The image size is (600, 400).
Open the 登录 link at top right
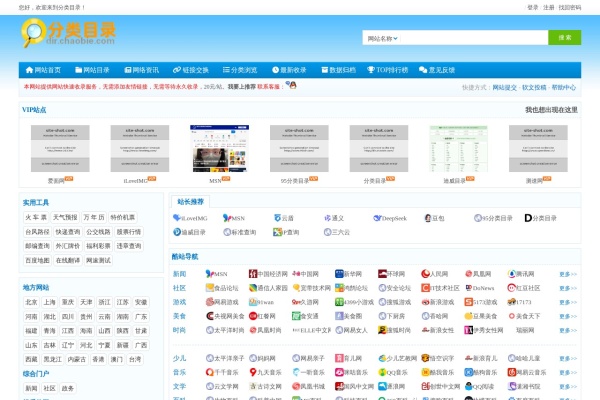pos(533,7)
